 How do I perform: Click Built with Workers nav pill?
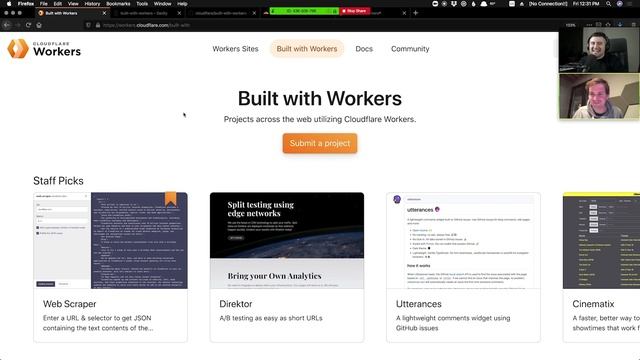(307, 49)
